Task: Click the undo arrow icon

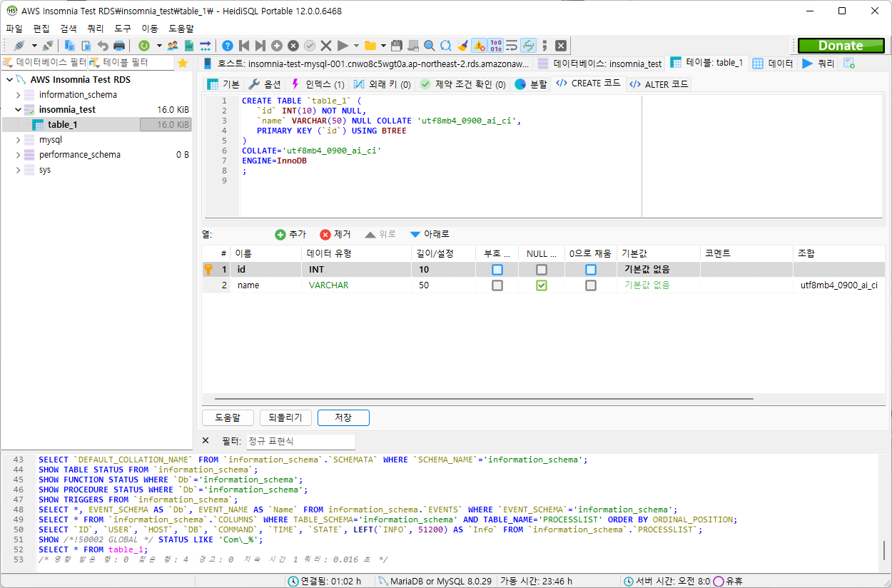Action: [x=103, y=46]
